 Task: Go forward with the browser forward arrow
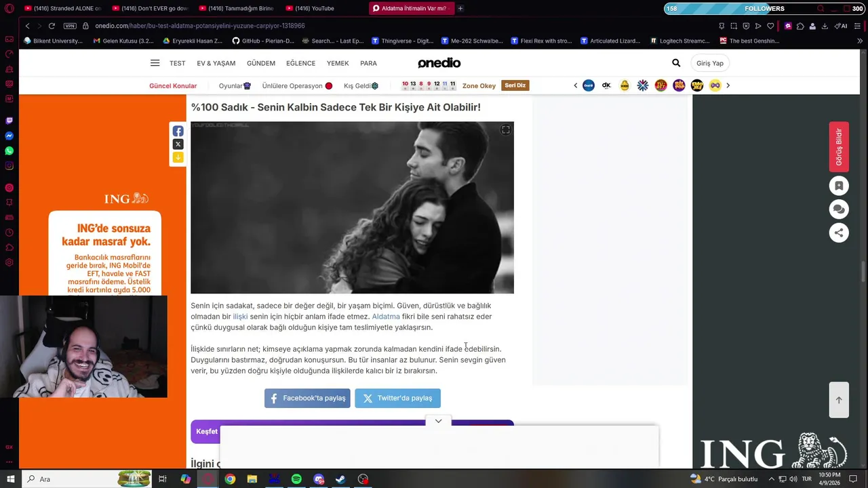(39, 26)
